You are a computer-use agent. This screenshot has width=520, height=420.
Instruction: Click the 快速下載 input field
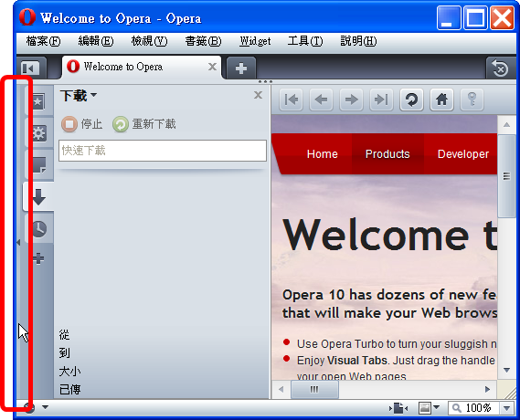[x=163, y=151]
